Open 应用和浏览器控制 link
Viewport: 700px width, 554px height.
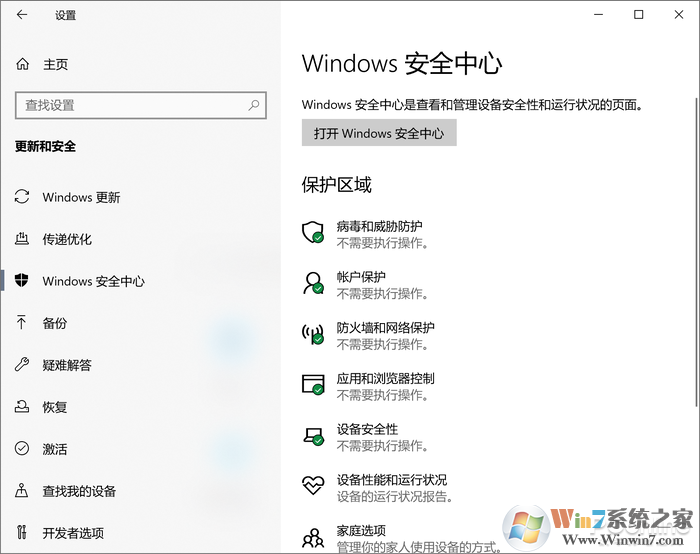point(386,379)
